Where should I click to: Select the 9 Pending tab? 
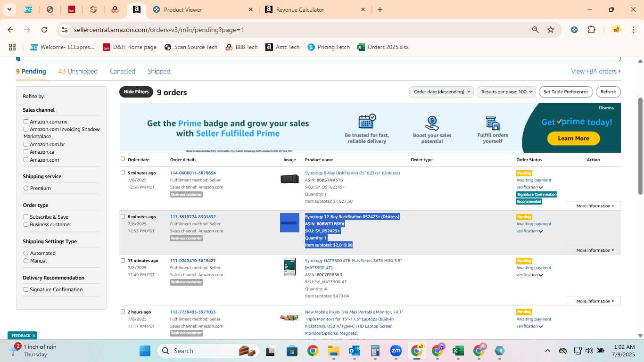[31, 71]
